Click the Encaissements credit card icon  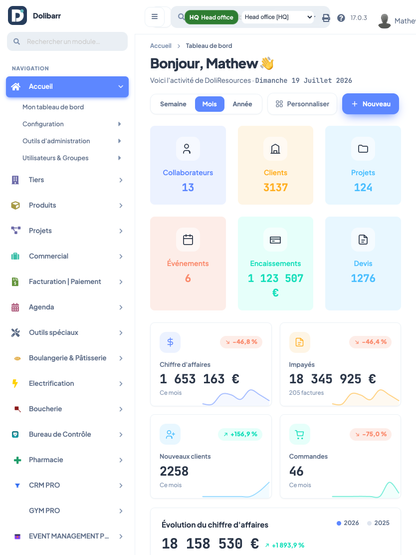[x=275, y=240]
